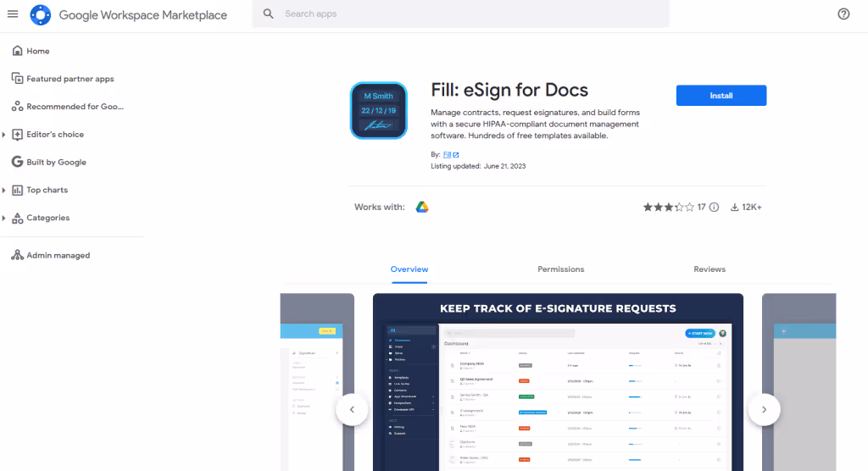
Task: Click the '17' ratings count
Action: 701,207
